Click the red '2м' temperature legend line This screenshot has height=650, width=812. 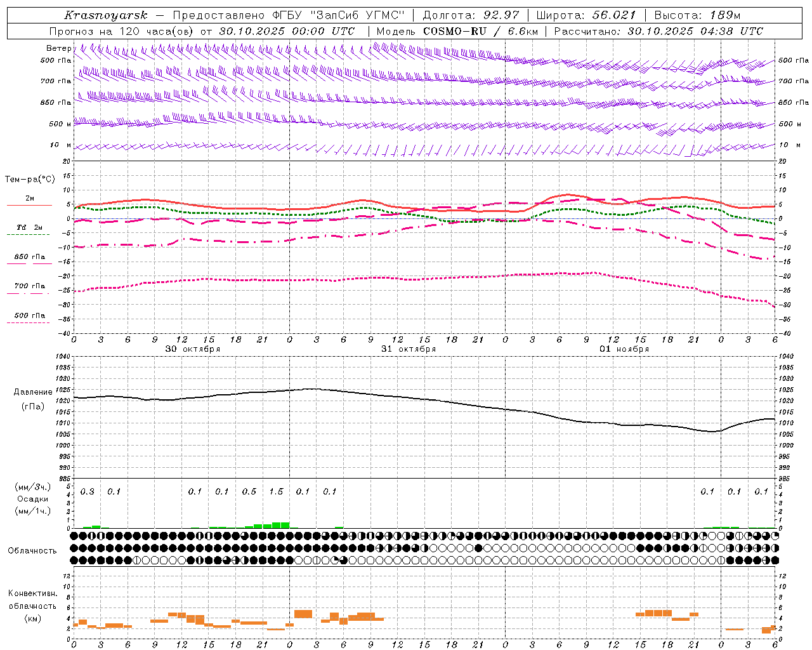point(29,205)
